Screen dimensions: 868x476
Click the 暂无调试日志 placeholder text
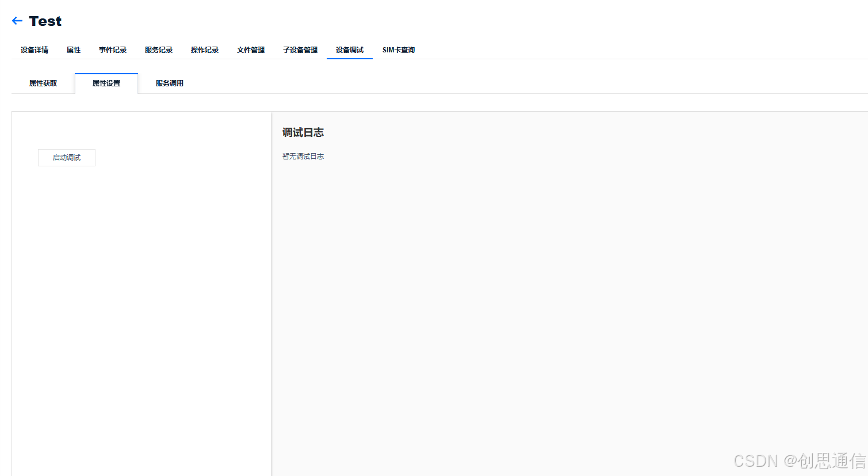coord(303,156)
